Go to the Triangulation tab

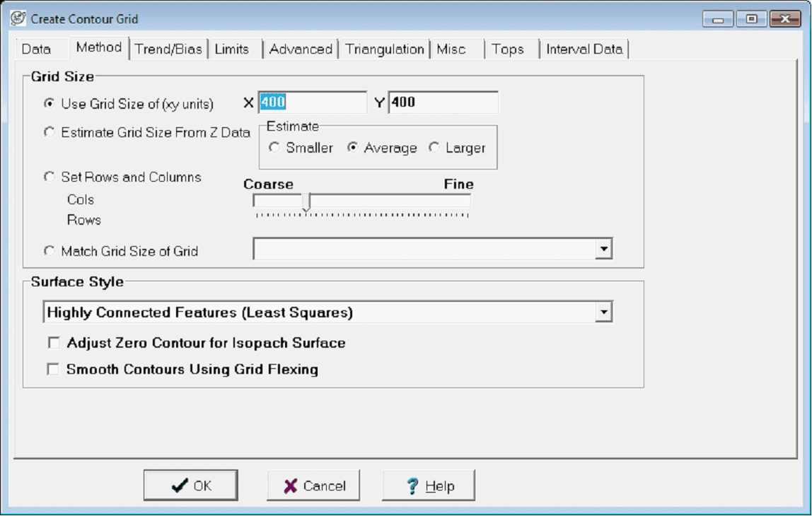coord(385,49)
